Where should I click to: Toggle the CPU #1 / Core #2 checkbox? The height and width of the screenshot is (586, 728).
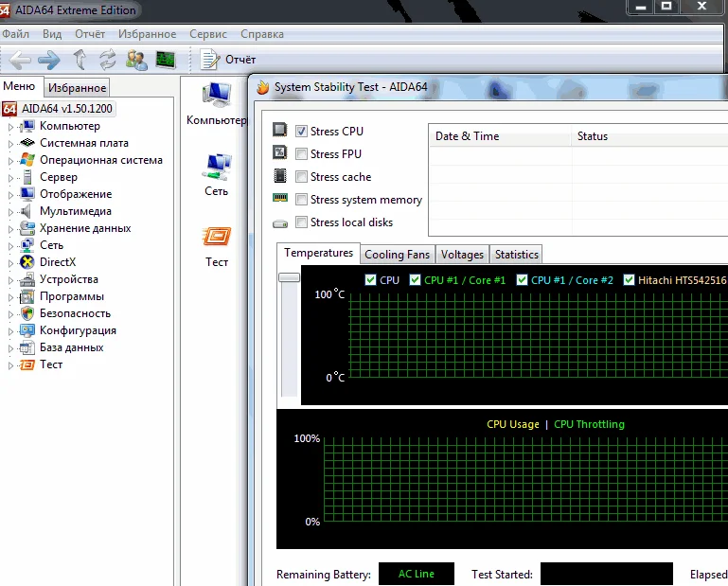tap(522, 280)
